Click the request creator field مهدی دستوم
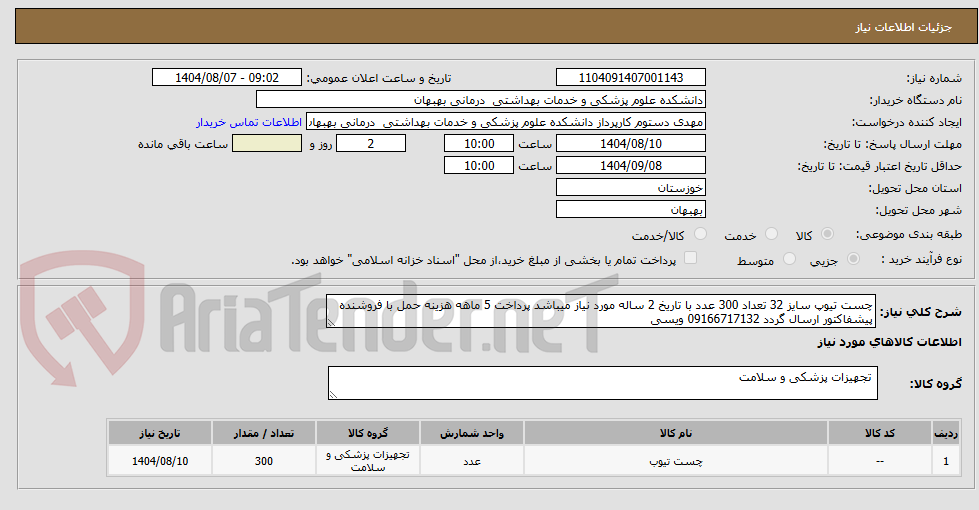This screenshot has height=510, width=979. click(x=506, y=122)
